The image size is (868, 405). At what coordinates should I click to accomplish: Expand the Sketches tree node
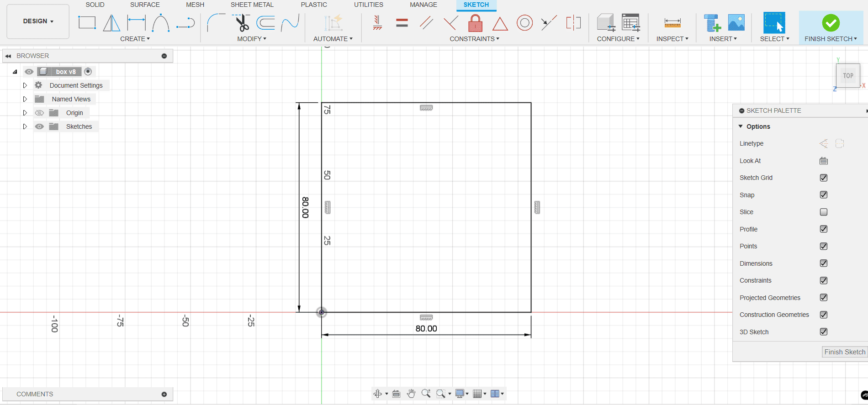tap(25, 126)
